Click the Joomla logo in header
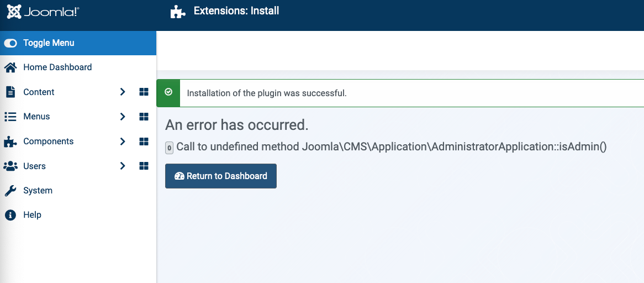Viewport: 644px width, 283px height. [43, 12]
